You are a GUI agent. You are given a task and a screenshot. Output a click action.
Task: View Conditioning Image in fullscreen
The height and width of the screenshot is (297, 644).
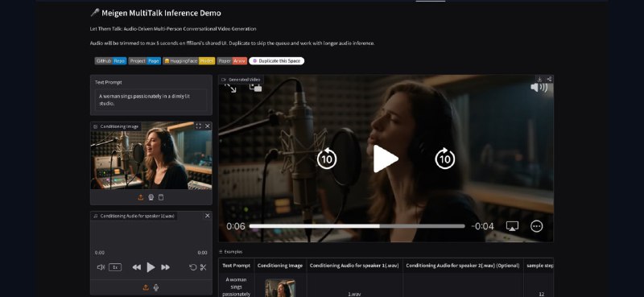(x=198, y=126)
